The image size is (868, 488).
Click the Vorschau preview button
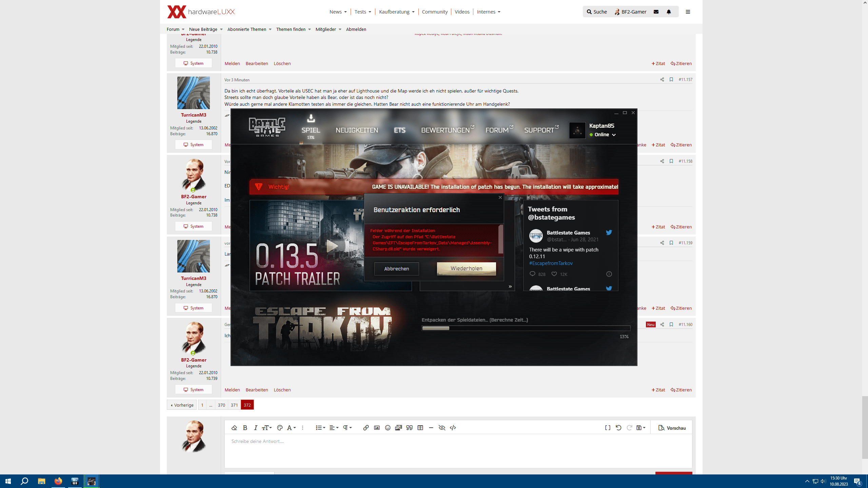[x=672, y=428]
